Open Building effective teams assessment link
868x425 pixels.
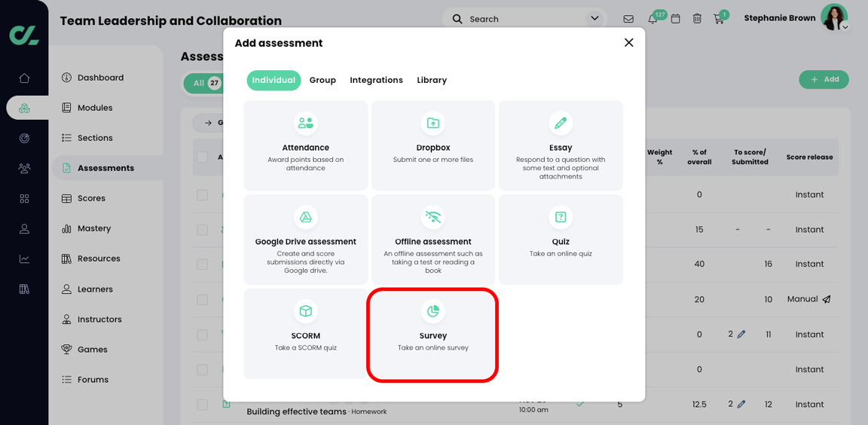(x=296, y=411)
